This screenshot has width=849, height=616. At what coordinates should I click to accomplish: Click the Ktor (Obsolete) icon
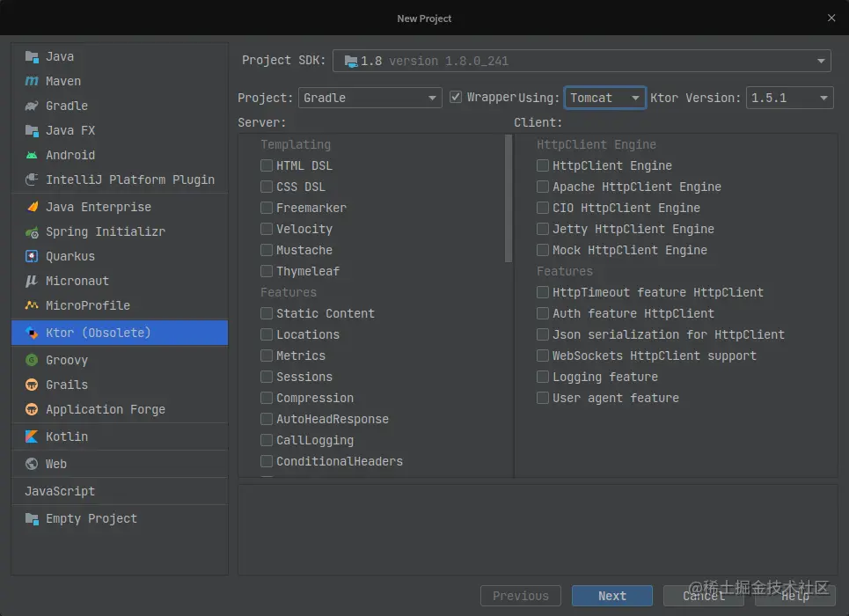point(32,333)
